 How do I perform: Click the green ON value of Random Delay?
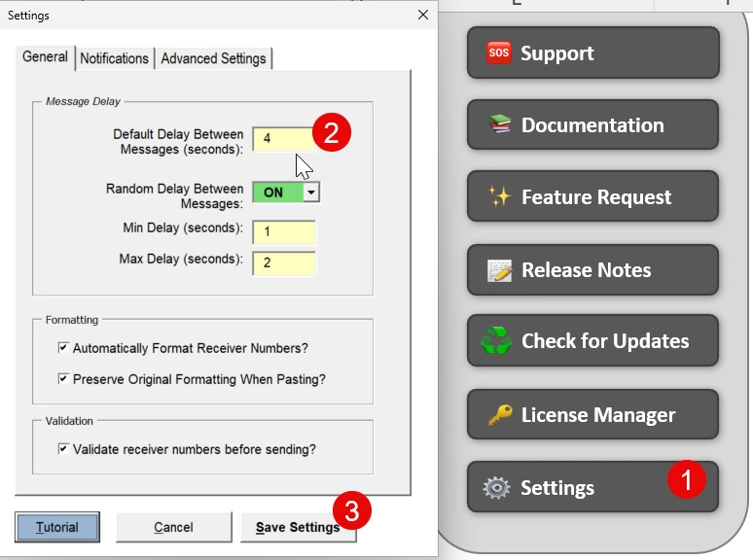click(278, 192)
